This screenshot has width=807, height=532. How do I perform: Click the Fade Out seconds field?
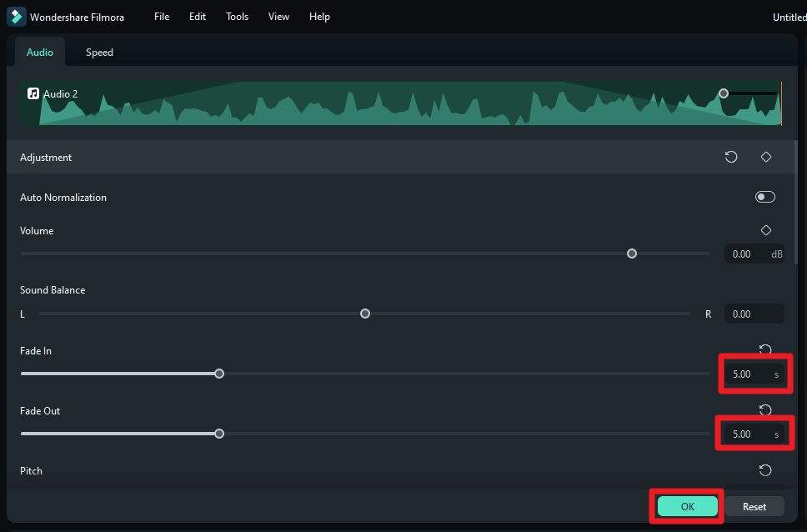[x=754, y=434]
